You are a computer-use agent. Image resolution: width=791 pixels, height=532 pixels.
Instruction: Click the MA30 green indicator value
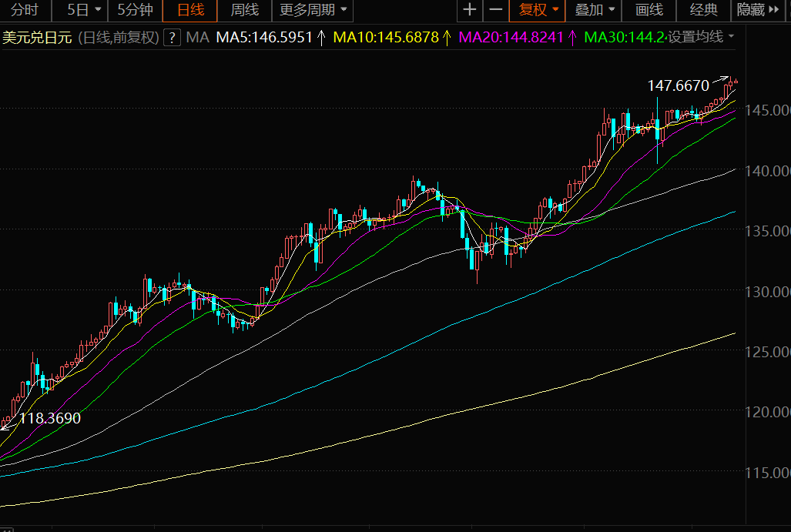625,37
